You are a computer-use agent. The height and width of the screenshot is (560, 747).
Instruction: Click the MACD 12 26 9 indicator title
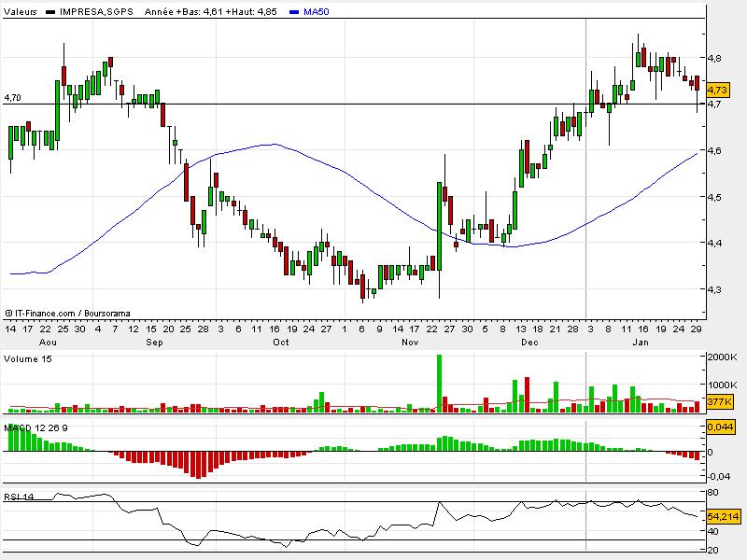click(35, 428)
